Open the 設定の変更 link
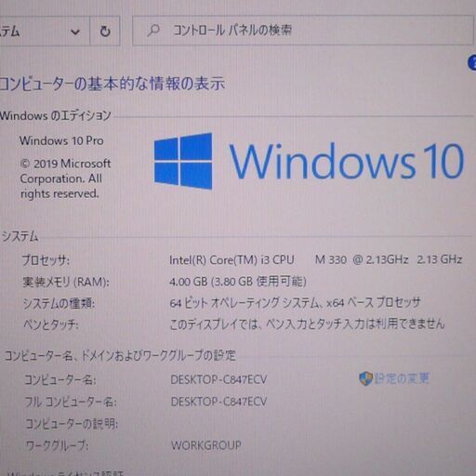 pyautogui.click(x=402, y=378)
